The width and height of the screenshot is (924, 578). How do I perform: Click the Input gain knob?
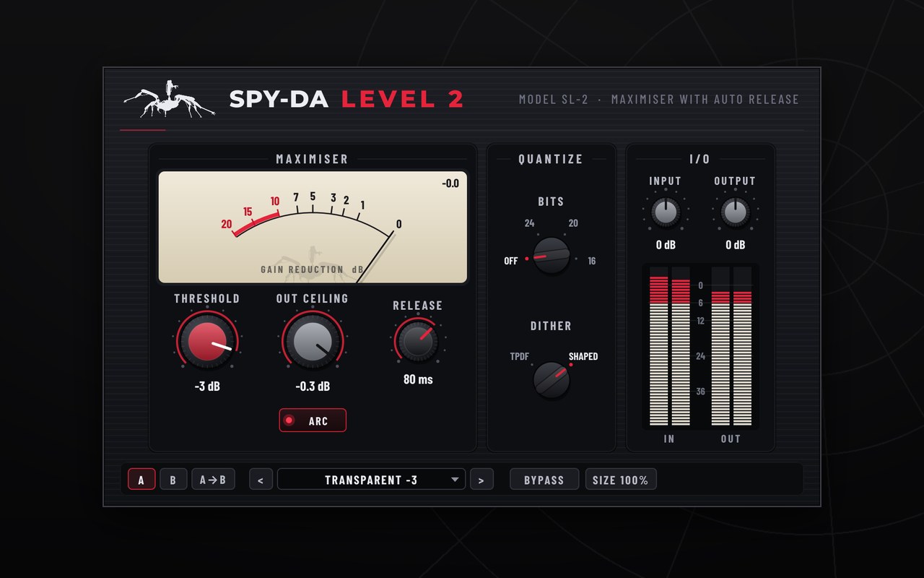coord(665,212)
